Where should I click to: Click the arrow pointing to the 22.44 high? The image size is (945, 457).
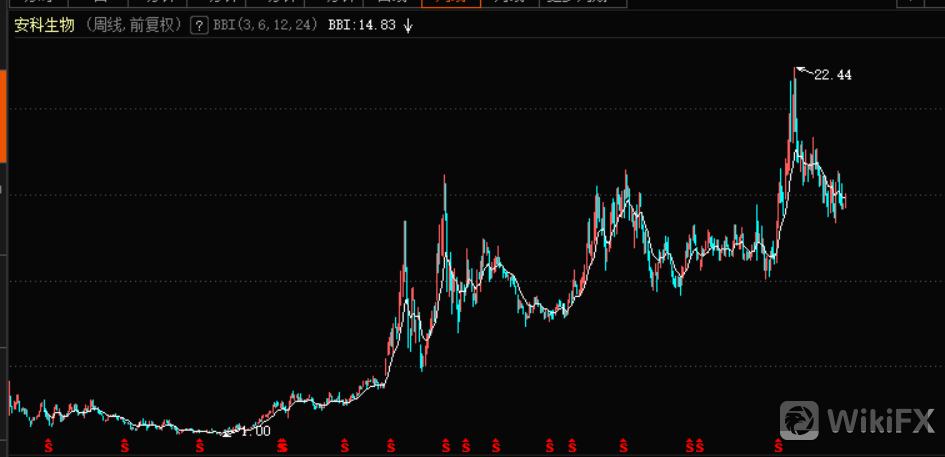(x=803, y=70)
